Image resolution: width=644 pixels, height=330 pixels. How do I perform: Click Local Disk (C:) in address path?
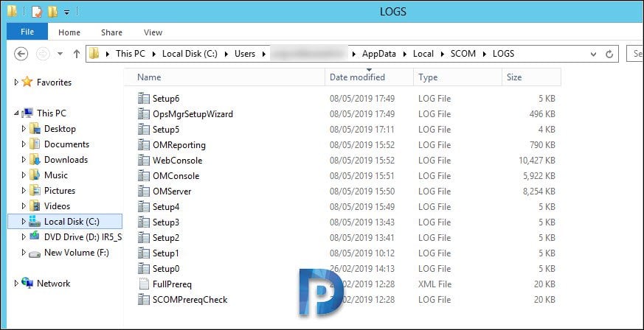tap(190, 54)
